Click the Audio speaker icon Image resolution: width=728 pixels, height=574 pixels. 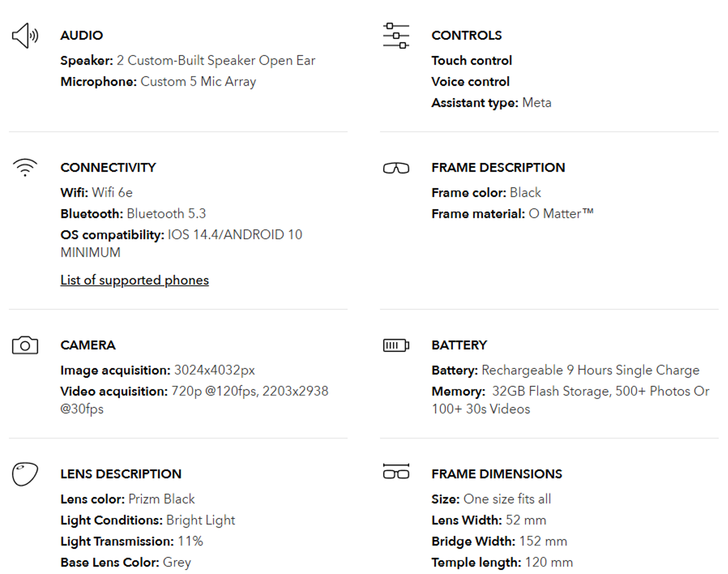tap(25, 36)
